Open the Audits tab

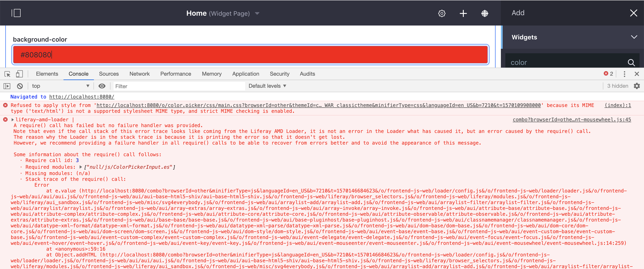click(x=307, y=74)
